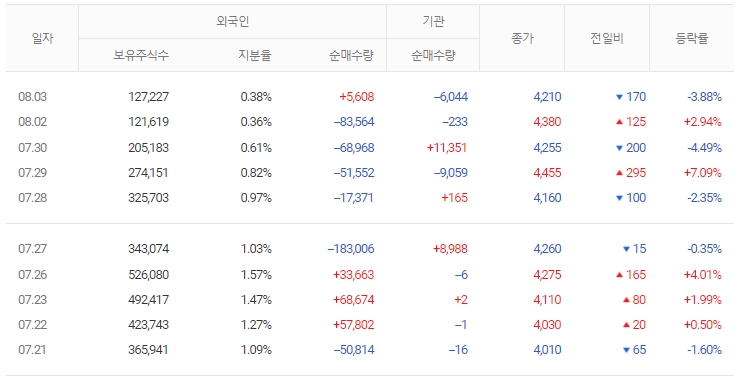The width and height of the screenshot is (739, 385).
Task: Select the 07.26 date cell
Action: click(33, 274)
